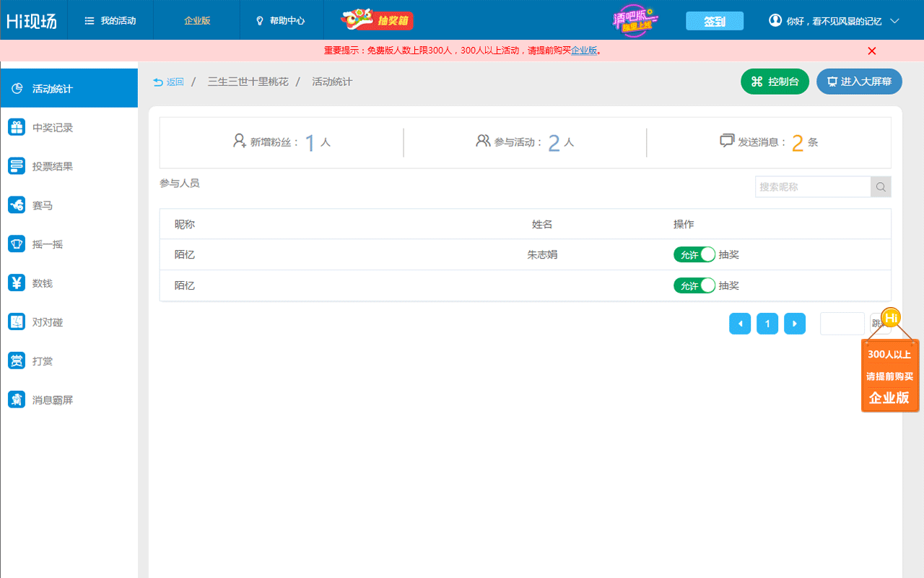This screenshot has width=924, height=578.
Task: Open the 消息霸屏 sidebar entry
Action: click(69, 400)
